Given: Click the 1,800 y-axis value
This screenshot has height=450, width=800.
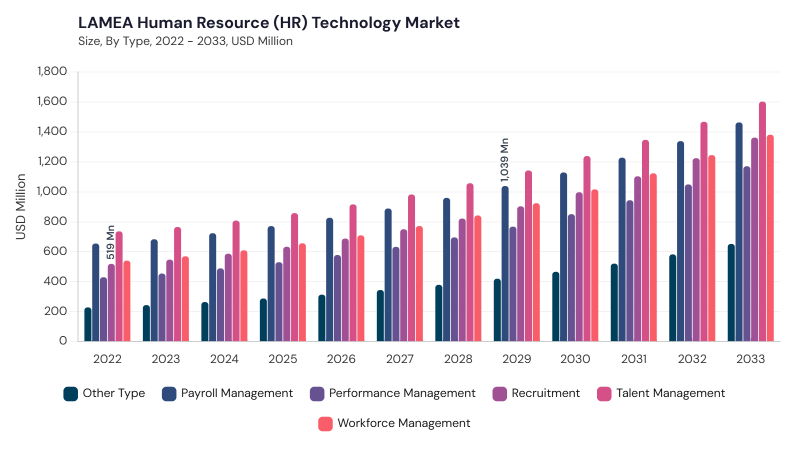Looking at the screenshot, I should 52,71.
